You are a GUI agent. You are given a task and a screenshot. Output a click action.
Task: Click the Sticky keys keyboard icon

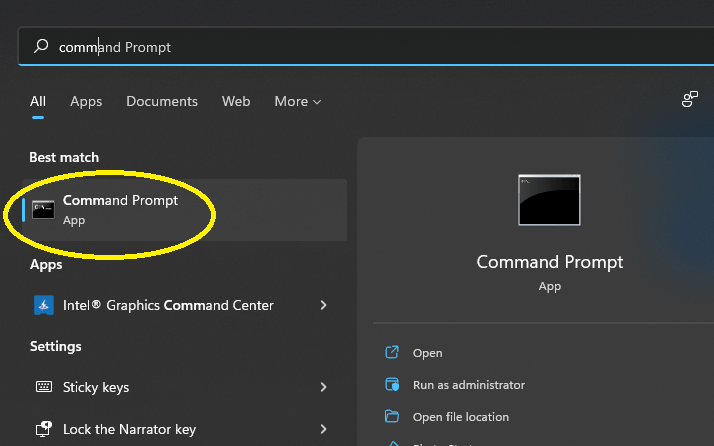coord(44,387)
